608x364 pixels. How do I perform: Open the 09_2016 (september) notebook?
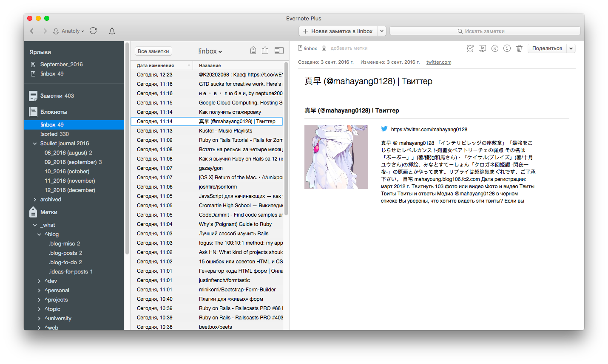click(x=74, y=162)
